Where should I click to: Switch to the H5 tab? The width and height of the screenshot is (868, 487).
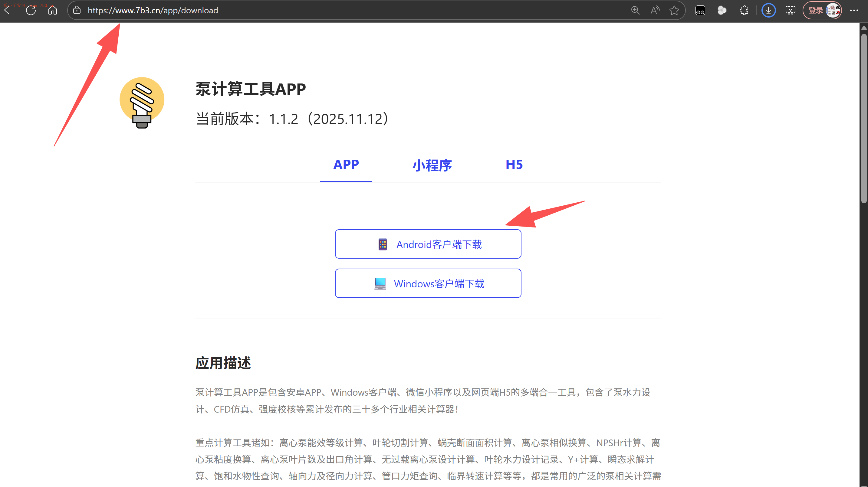click(x=514, y=165)
